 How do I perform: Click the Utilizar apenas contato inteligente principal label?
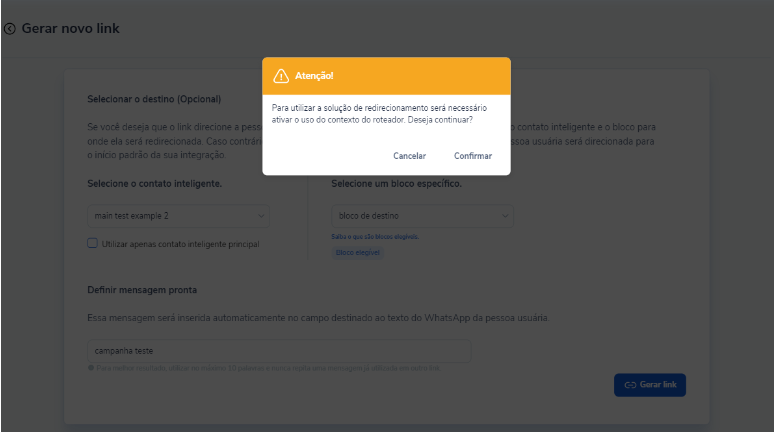[180, 244]
